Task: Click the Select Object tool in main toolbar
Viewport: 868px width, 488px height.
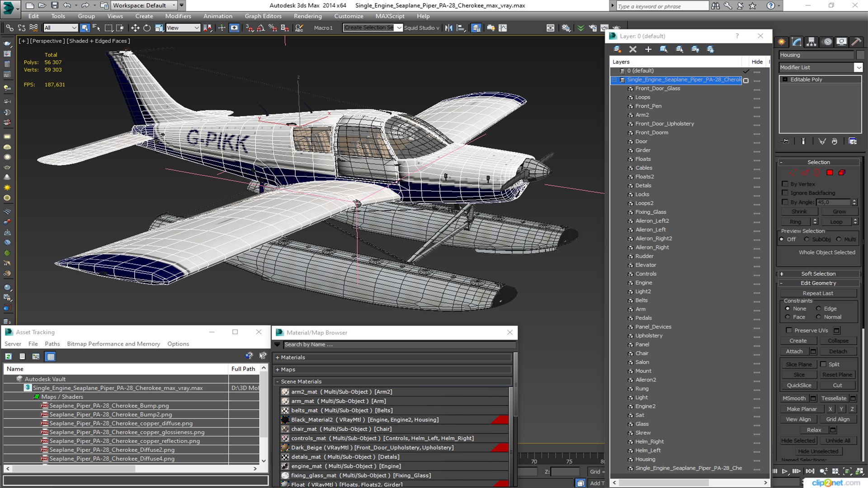Action: point(85,28)
